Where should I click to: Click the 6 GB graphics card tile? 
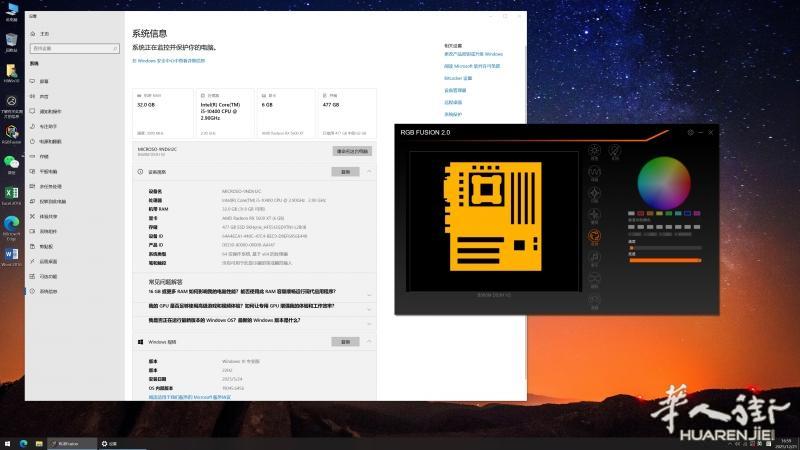point(286,113)
